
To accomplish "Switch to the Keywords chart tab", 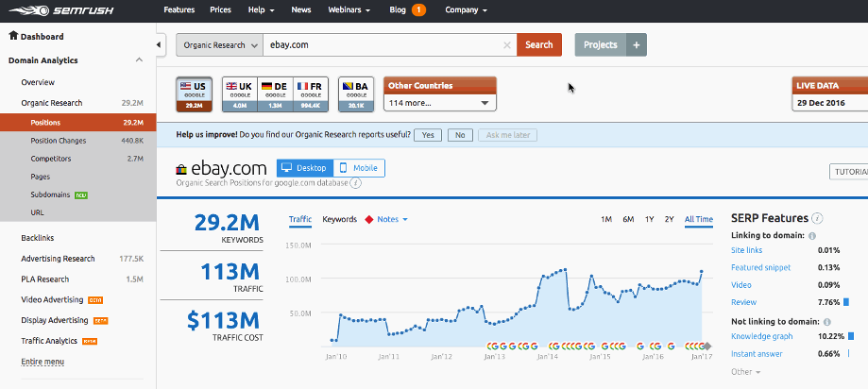I will click(x=339, y=220).
